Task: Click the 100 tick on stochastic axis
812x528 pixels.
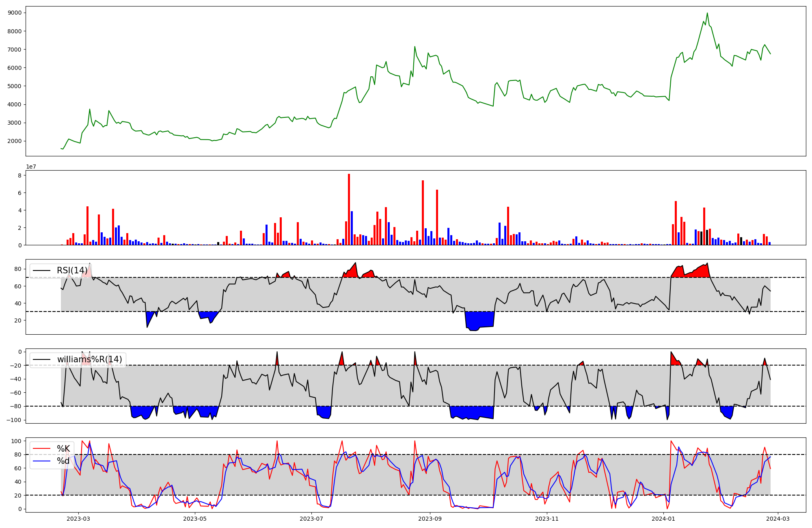Action: (x=16, y=441)
